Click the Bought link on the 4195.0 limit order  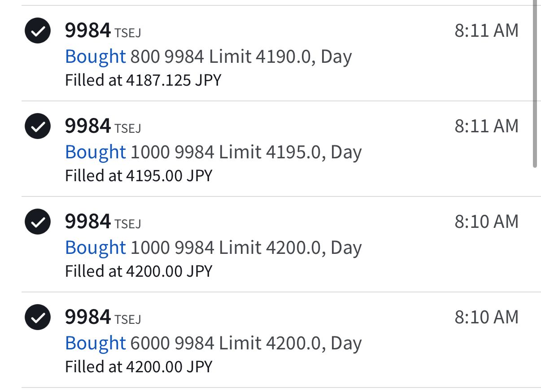click(x=95, y=152)
